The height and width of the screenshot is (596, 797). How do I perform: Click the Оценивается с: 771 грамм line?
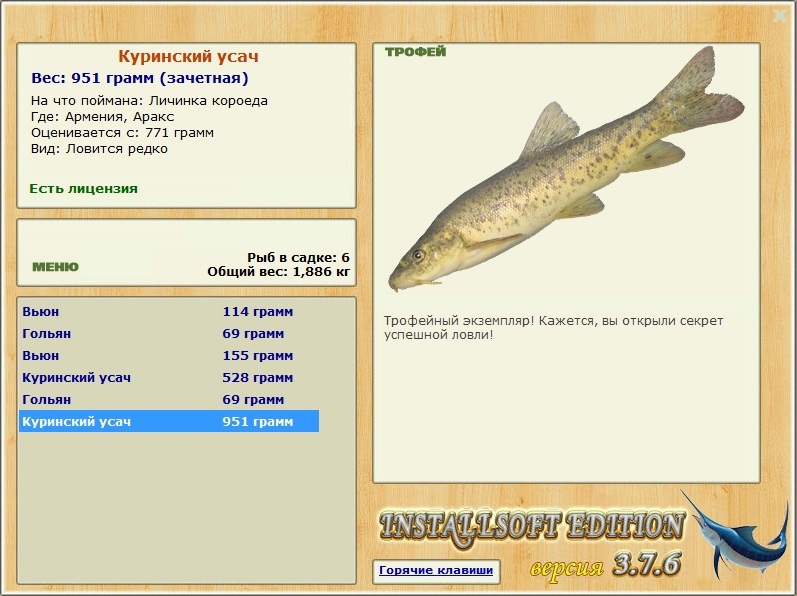pos(122,133)
